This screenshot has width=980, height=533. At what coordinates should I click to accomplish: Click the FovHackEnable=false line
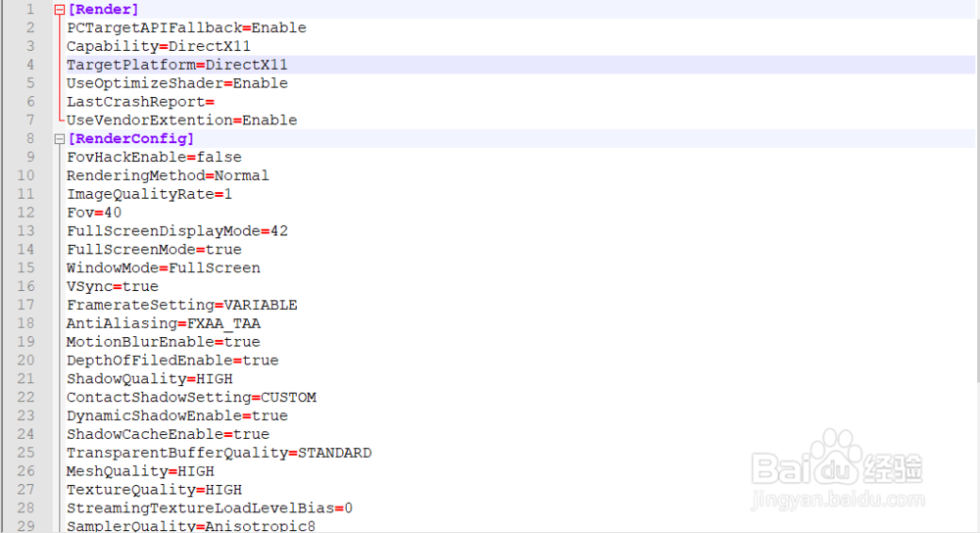tap(155, 157)
